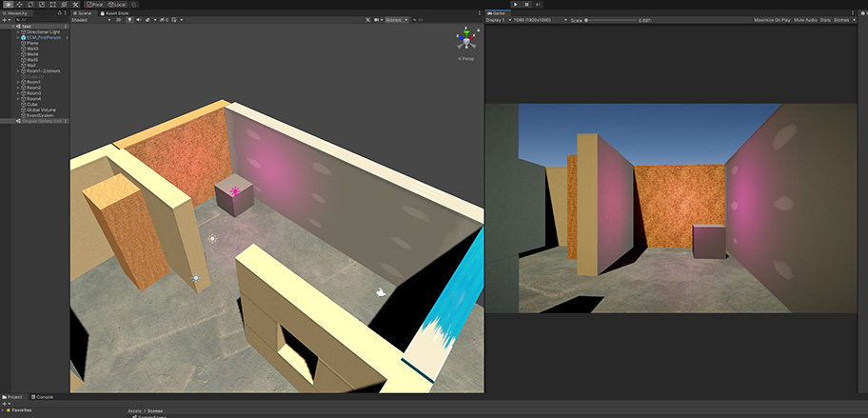
Task: Select Wall5 in the Hierarchy
Action: (x=32, y=60)
